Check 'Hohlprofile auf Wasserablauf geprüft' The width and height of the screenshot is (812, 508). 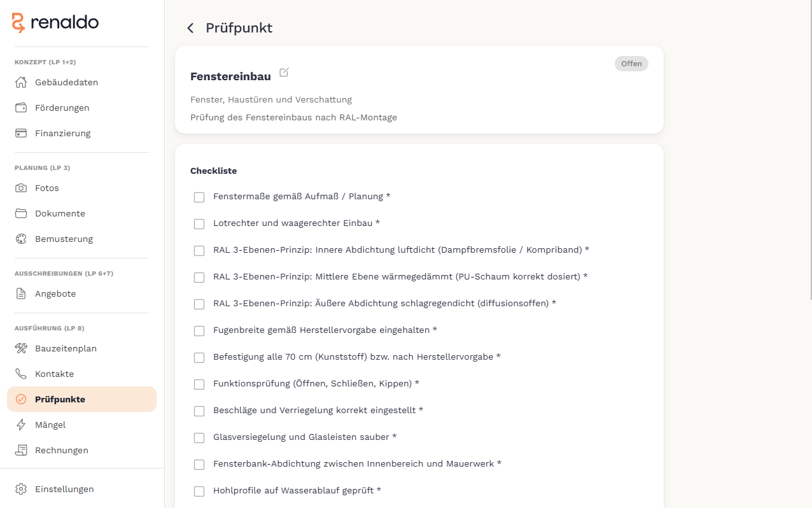pyautogui.click(x=199, y=491)
